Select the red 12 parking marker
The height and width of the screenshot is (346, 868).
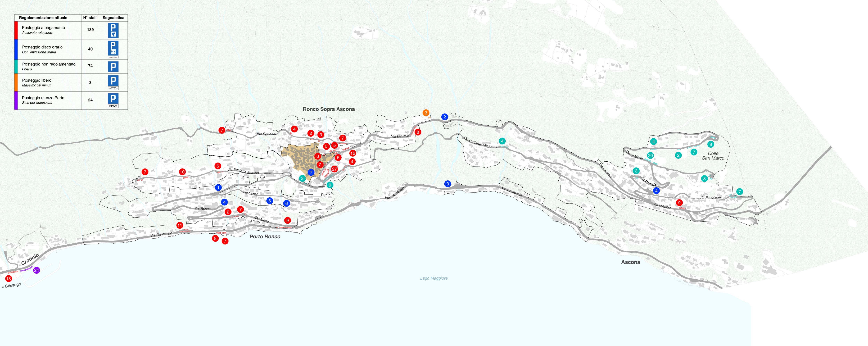352,153
